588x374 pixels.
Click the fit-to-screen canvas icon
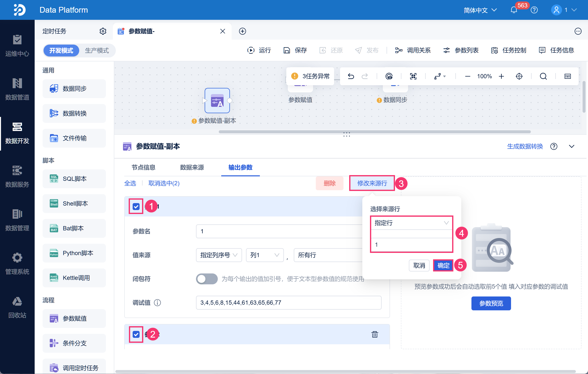pos(413,76)
